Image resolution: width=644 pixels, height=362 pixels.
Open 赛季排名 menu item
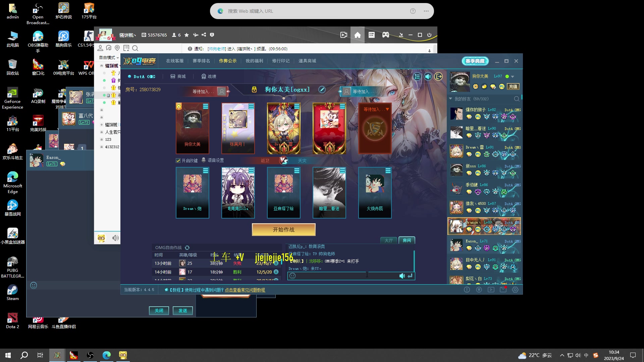tap(201, 61)
